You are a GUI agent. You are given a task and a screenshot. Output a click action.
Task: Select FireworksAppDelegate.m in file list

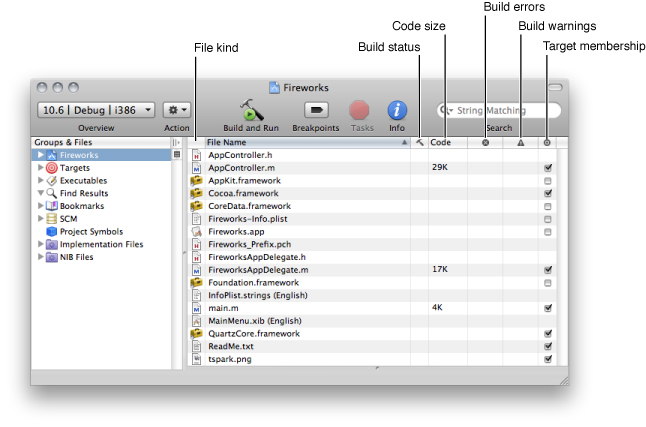(x=257, y=270)
